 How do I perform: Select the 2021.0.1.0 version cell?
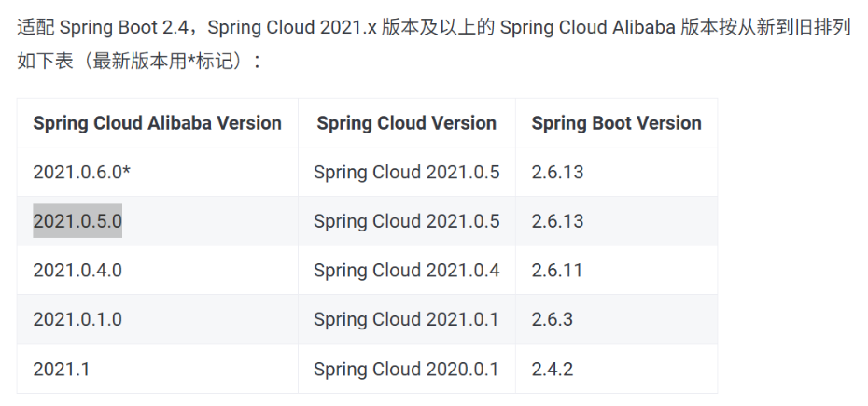click(x=157, y=319)
